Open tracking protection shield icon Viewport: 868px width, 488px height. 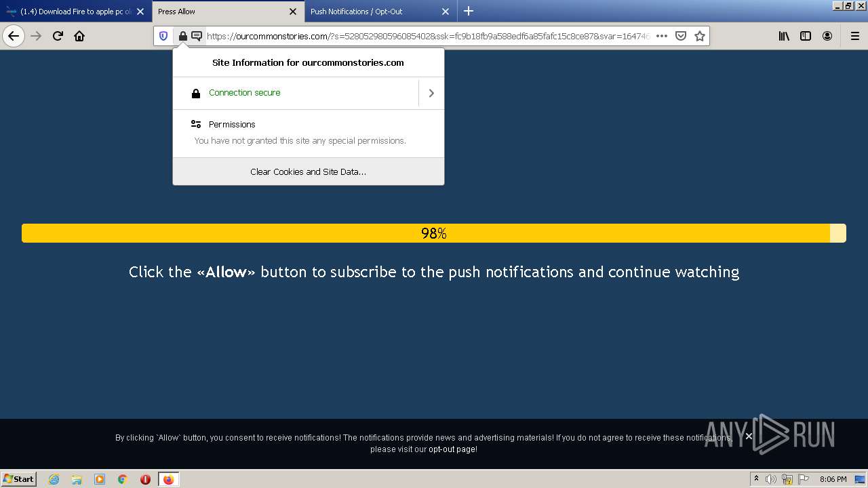[x=163, y=36]
